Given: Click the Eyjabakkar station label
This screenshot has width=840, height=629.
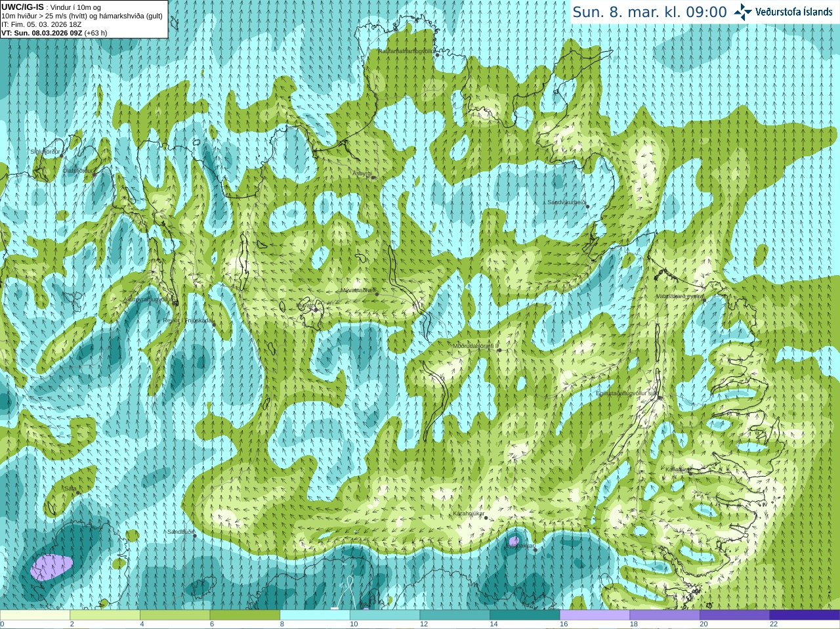Looking at the screenshot, I should 520,546.
